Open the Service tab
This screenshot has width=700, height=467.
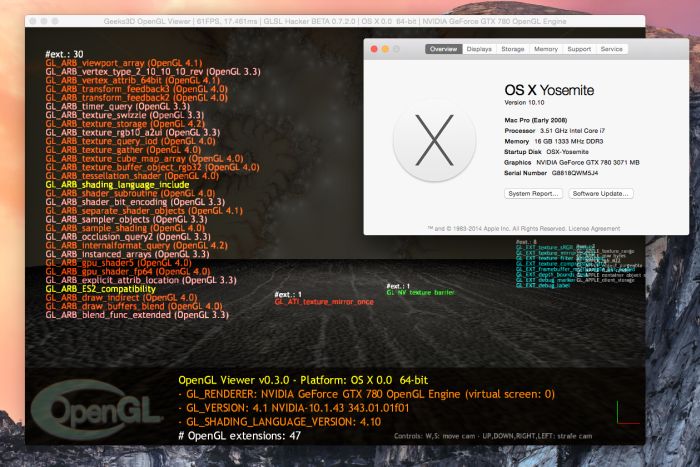tap(612, 49)
